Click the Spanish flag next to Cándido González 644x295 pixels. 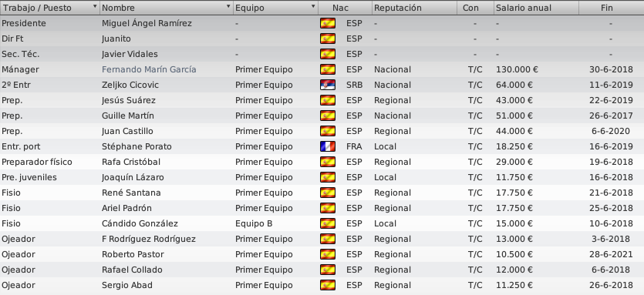click(x=327, y=223)
